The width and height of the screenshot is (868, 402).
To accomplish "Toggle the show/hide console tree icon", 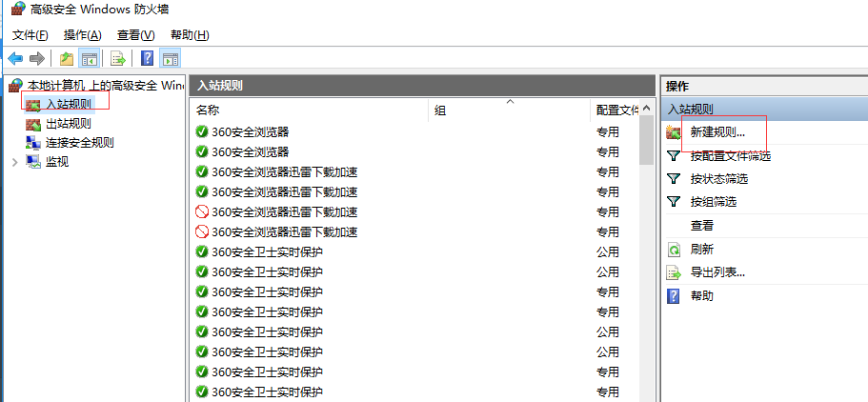I will tap(89, 57).
